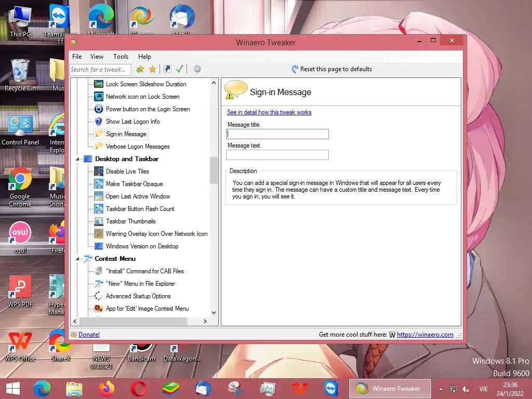The image size is (532, 399).
Task: Select Network icon on Lock Screen
Action: point(142,97)
